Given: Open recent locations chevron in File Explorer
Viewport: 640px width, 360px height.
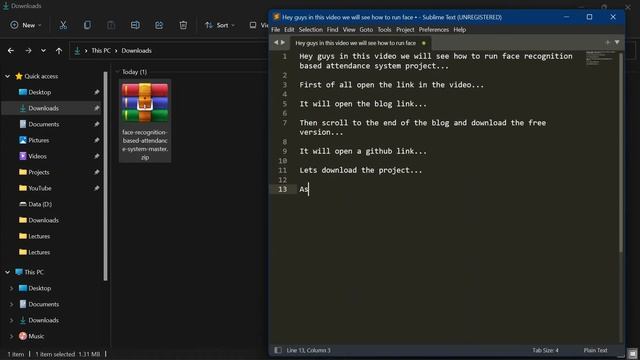Looking at the screenshot, I should 43,51.
